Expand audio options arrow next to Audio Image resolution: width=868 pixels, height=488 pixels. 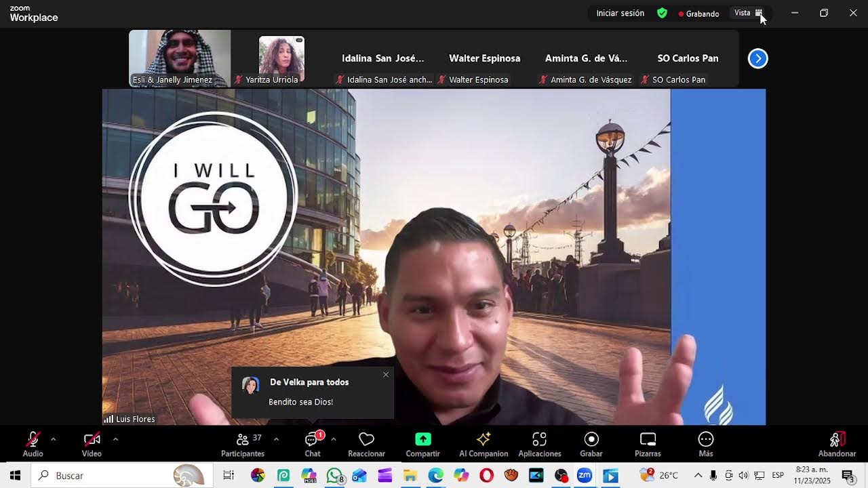[x=53, y=439]
